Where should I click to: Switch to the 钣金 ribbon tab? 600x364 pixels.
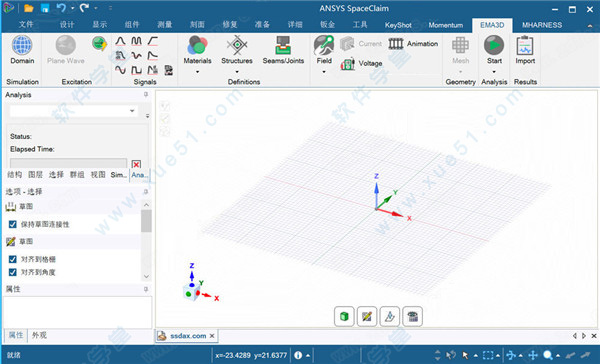point(327,25)
